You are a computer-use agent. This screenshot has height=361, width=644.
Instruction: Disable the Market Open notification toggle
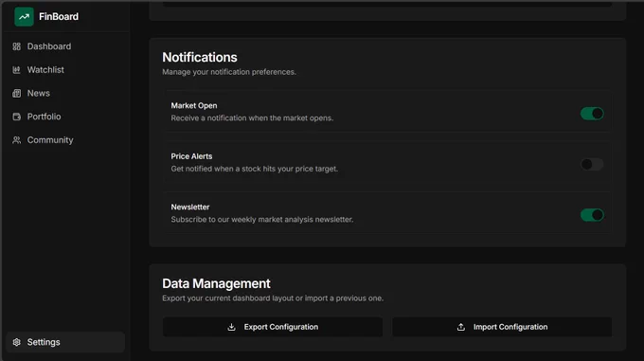pyautogui.click(x=592, y=114)
